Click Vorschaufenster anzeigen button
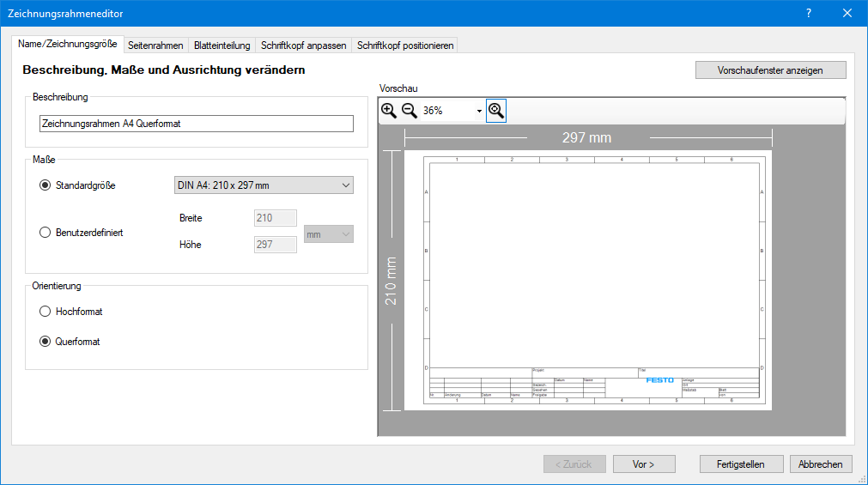The width and height of the screenshot is (868, 485). (x=770, y=70)
